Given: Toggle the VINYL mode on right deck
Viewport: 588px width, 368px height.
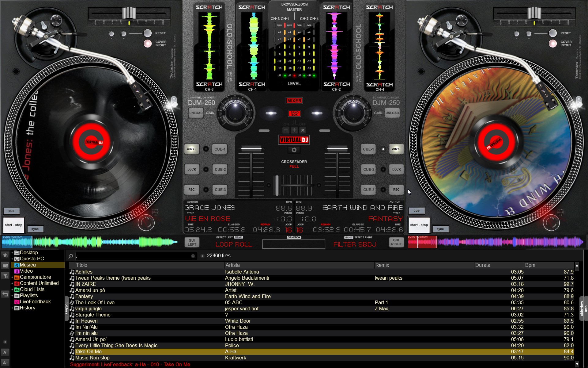Looking at the screenshot, I should point(394,149).
